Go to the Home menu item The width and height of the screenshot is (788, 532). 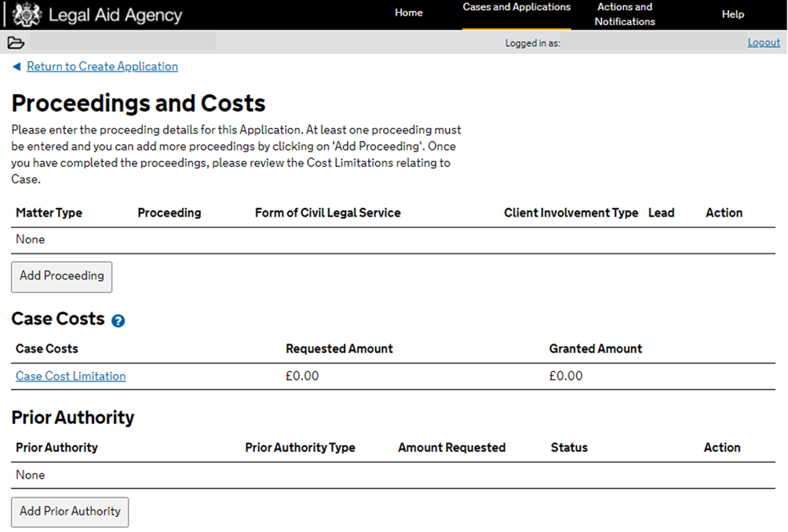point(408,13)
